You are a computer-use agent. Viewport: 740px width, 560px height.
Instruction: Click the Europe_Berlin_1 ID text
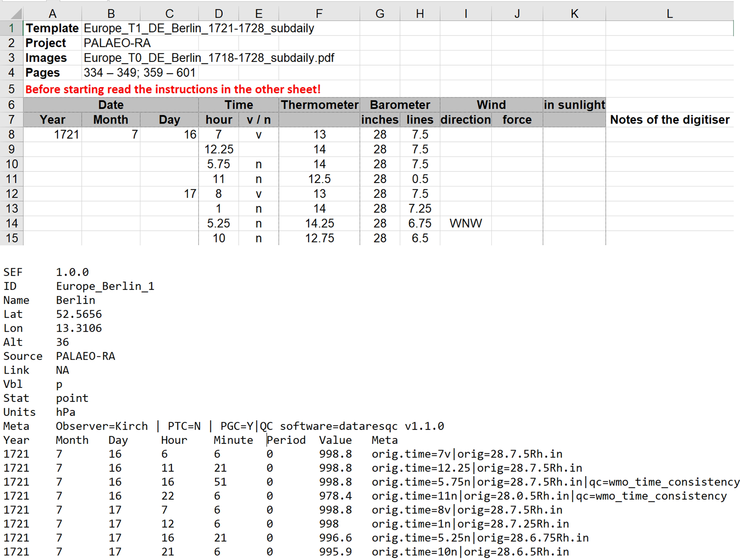[x=105, y=286]
